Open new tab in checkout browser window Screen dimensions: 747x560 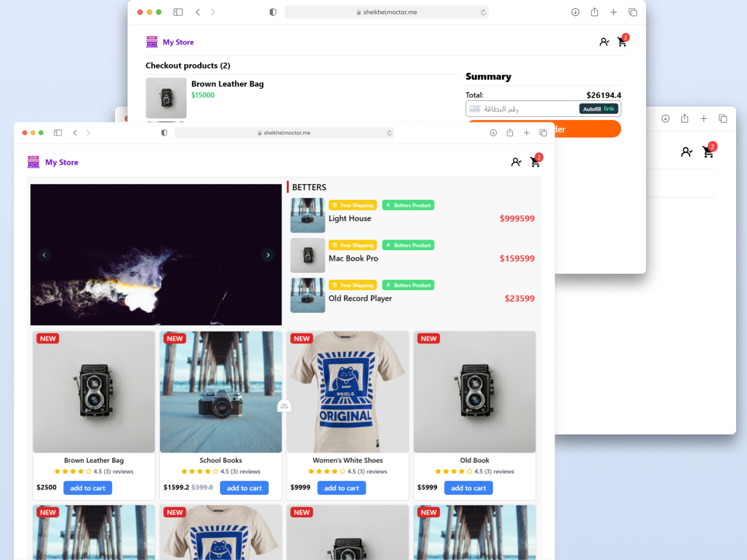point(613,12)
